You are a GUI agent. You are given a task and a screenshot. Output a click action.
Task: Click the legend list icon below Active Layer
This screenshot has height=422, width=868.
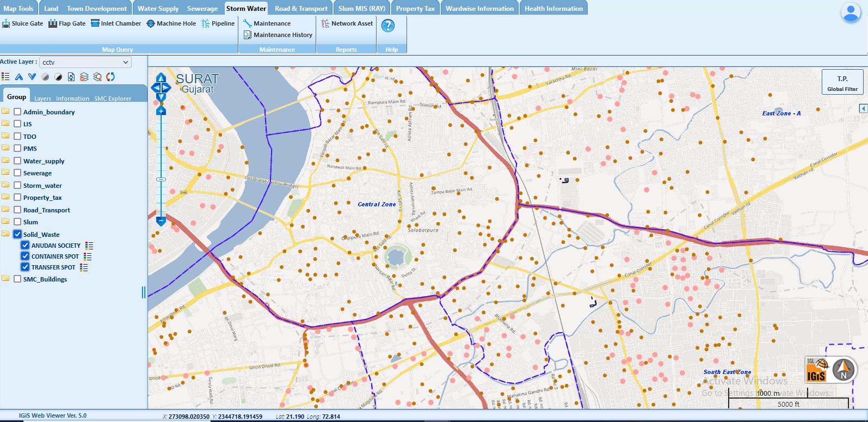(x=5, y=77)
